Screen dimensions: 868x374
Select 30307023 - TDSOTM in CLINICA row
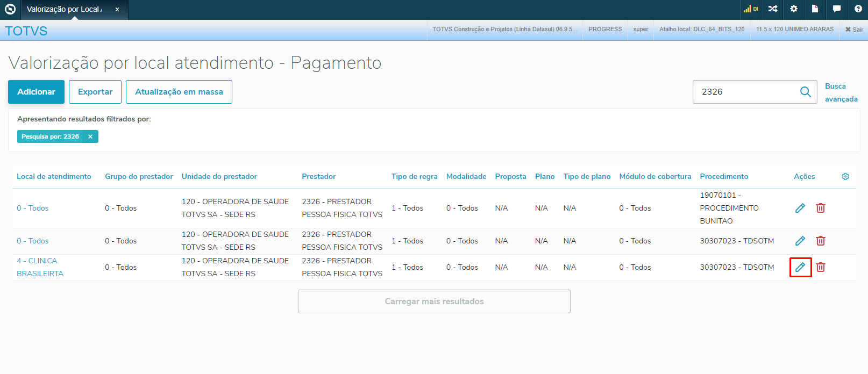click(737, 267)
